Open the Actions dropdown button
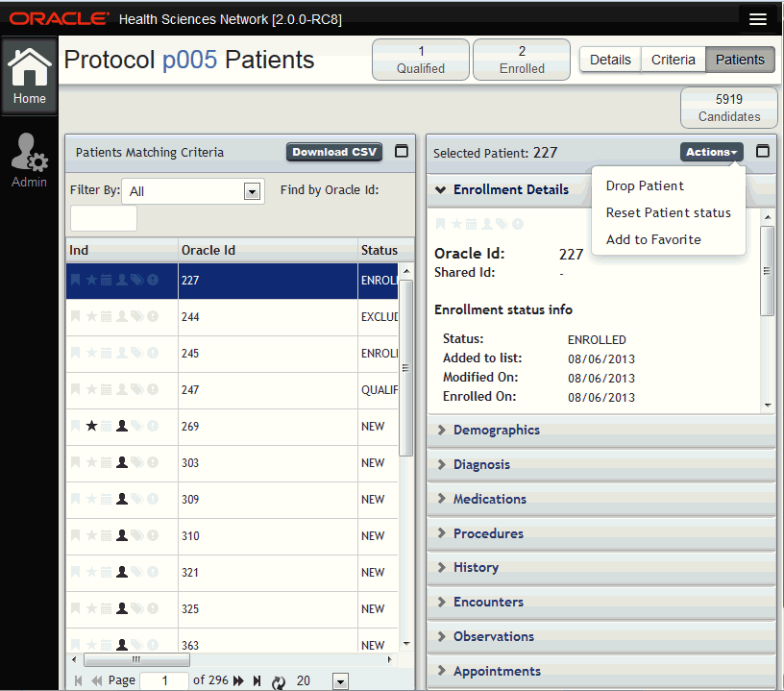Image resolution: width=784 pixels, height=691 pixels. point(711,152)
